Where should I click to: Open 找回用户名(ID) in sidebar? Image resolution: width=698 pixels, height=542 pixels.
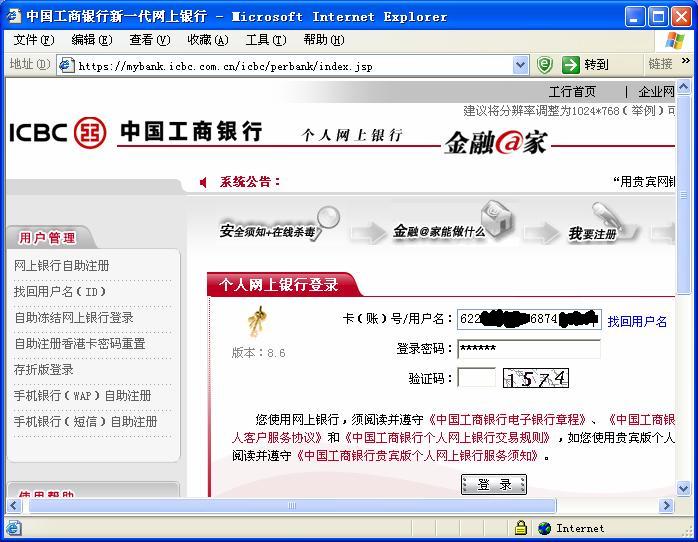point(60,292)
